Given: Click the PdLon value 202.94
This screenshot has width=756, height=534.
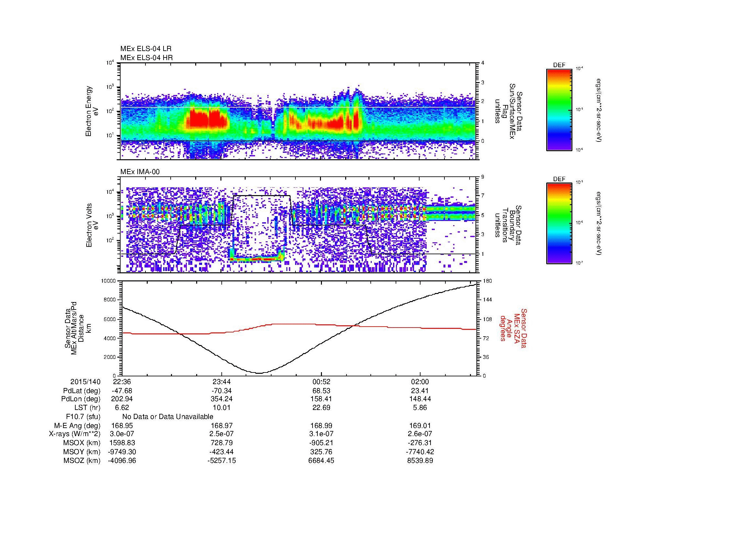Looking at the screenshot, I should 122,399.
